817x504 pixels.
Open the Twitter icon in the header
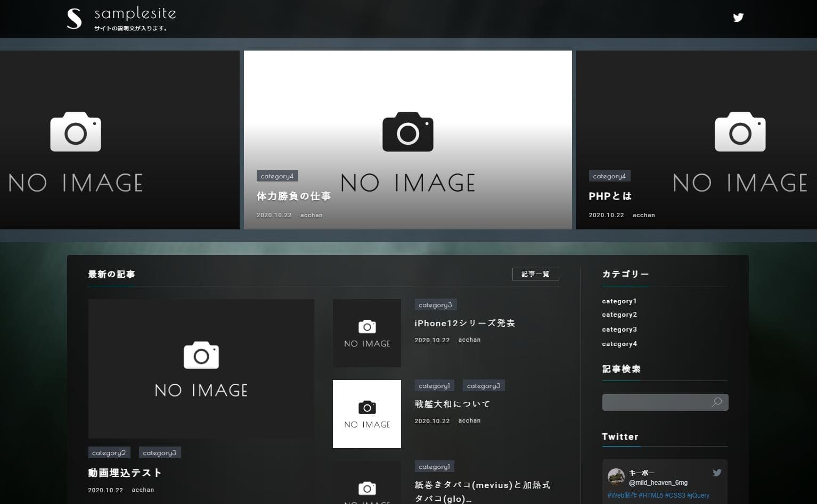click(738, 18)
